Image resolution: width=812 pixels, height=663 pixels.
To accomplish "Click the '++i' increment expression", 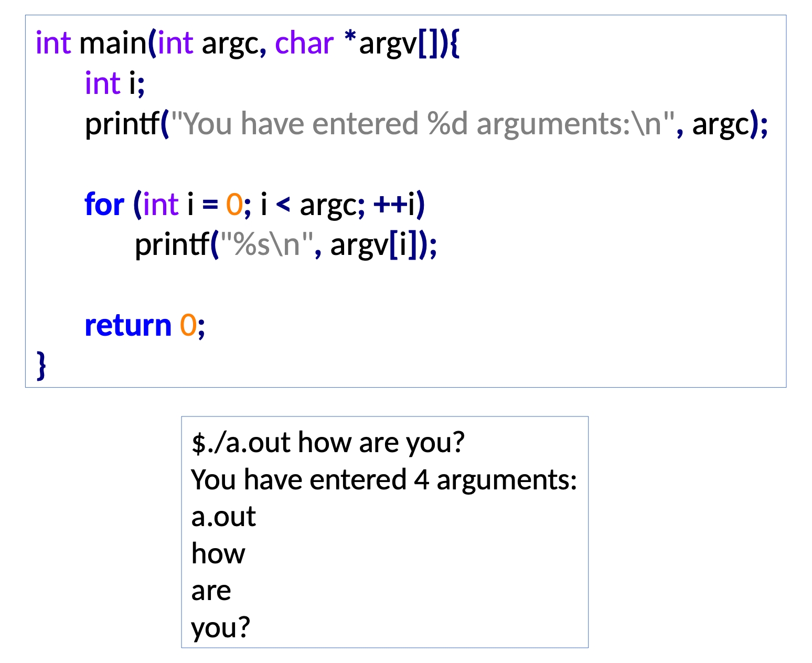I will pyautogui.click(x=398, y=205).
